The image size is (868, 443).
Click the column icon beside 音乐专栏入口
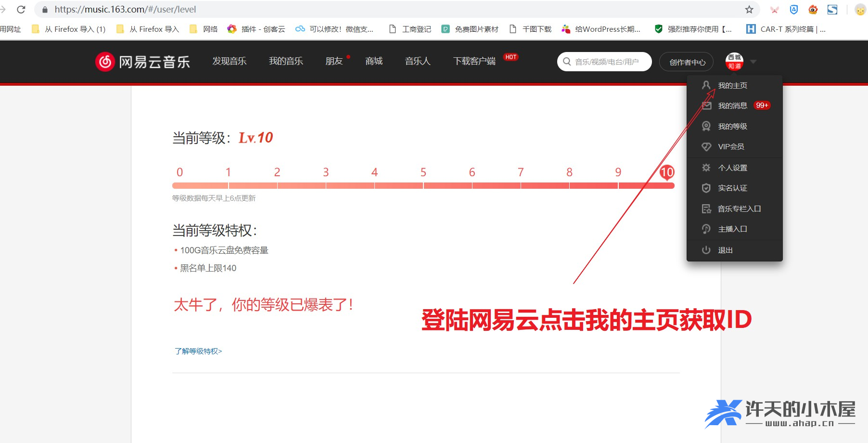click(706, 208)
